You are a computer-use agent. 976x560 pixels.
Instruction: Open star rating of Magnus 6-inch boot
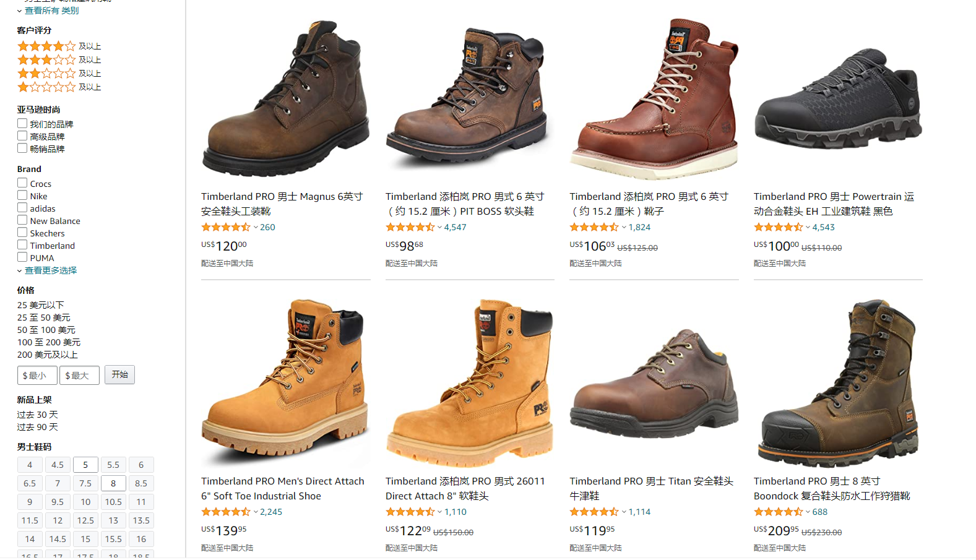[226, 227]
